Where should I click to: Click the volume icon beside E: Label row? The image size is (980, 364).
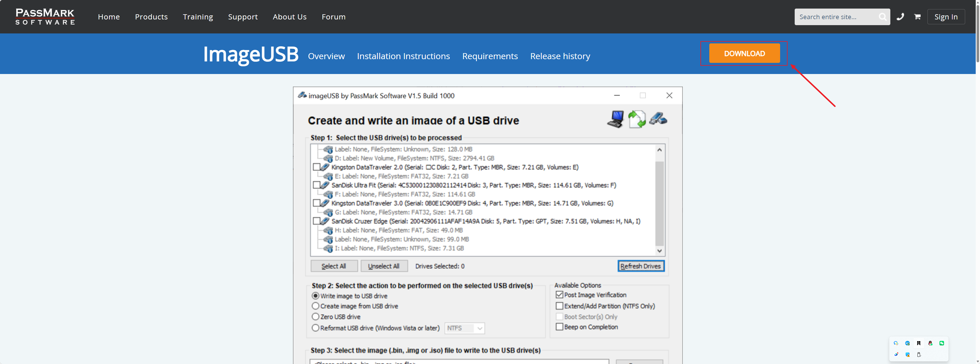pos(328,176)
